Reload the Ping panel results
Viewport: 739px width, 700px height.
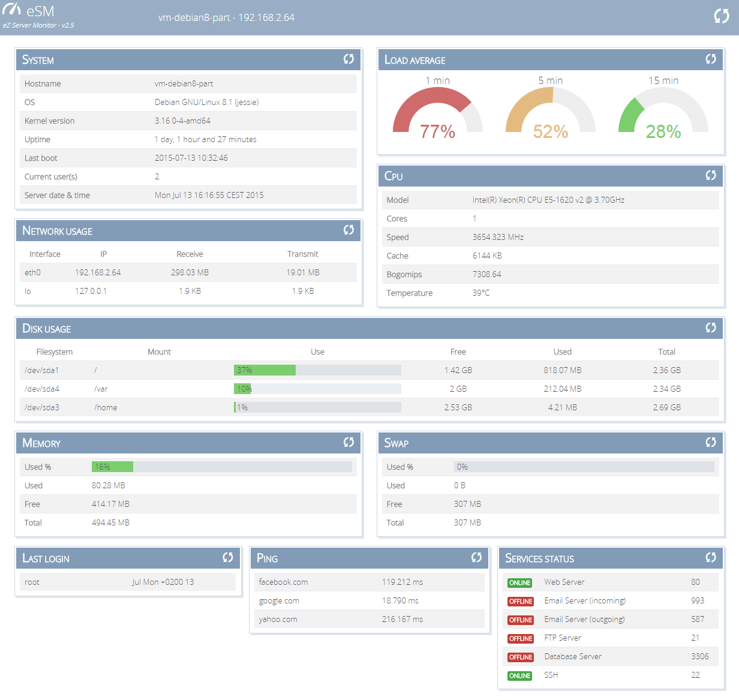click(x=476, y=557)
